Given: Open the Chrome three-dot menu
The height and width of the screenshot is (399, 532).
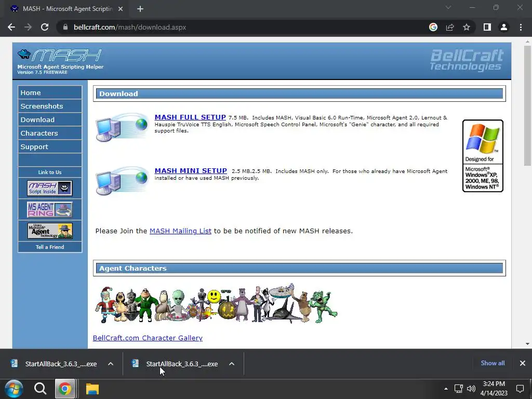Looking at the screenshot, I should point(521,27).
